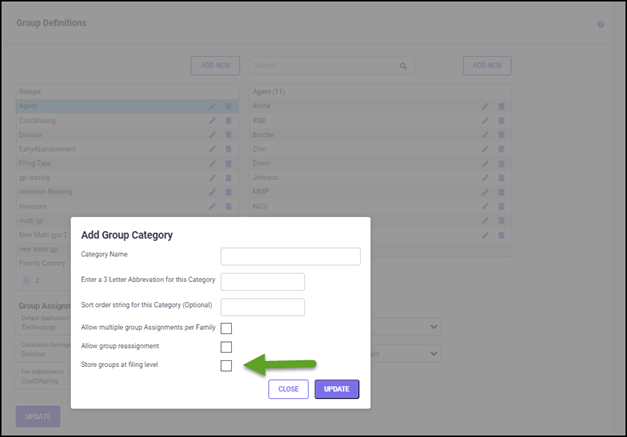Screen dimensions: 627x437
Task: Expand the Calculation Settings Division dropdown
Action: coord(42,353)
